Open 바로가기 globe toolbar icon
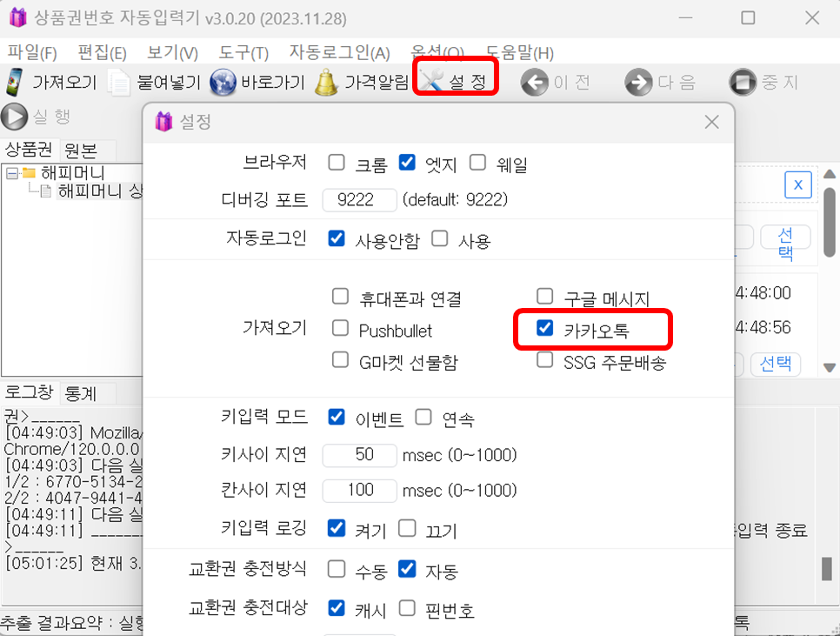Screen dimensions: 840x636 pos(223,83)
